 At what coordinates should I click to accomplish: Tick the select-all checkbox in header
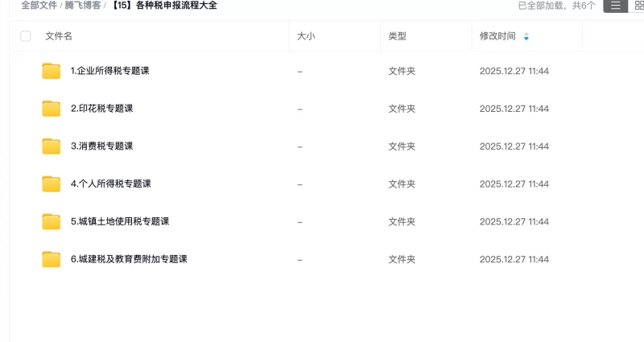pos(26,36)
